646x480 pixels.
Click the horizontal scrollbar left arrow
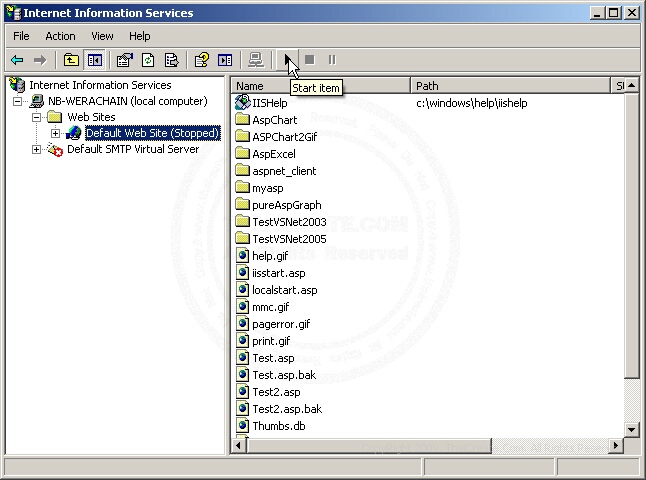pos(239,445)
